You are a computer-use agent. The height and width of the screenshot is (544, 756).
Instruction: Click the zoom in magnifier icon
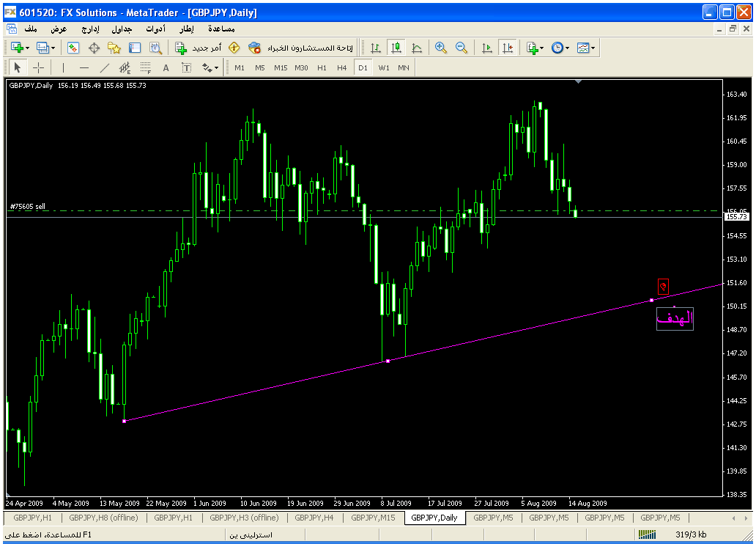tap(441, 48)
